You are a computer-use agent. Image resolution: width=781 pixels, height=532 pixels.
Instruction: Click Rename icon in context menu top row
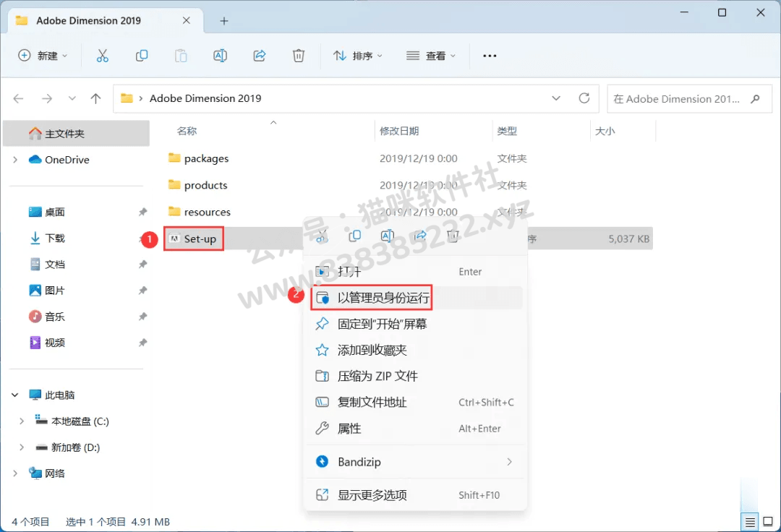pos(388,236)
